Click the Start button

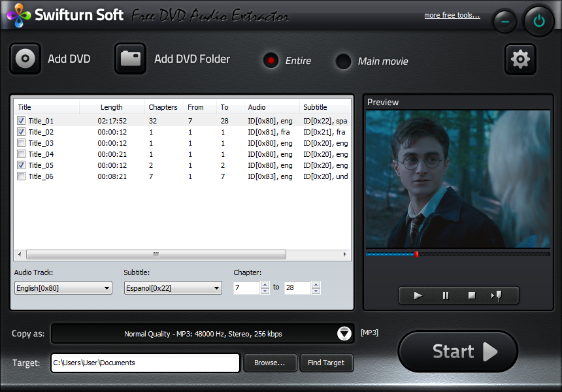tap(457, 351)
